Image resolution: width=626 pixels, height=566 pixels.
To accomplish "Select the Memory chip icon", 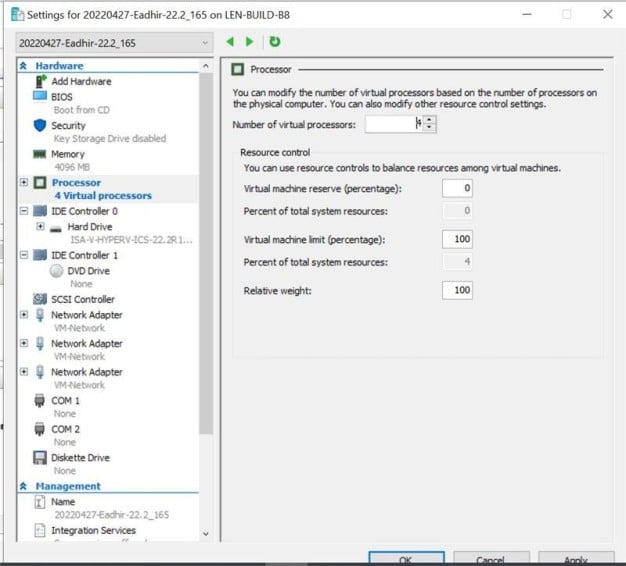I will pos(40,154).
